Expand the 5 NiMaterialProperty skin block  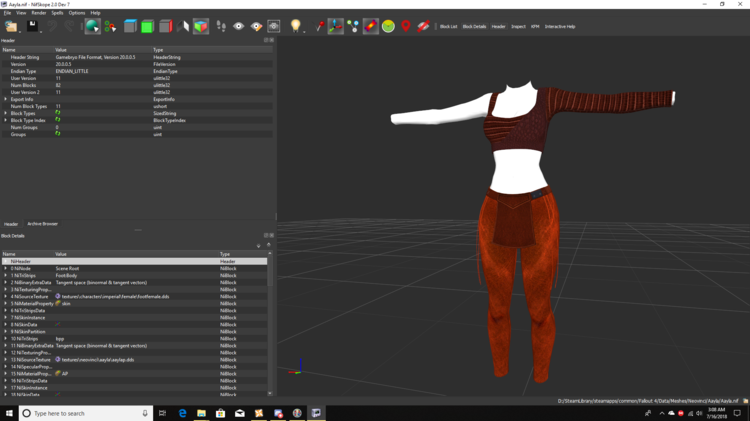tap(6, 303)
